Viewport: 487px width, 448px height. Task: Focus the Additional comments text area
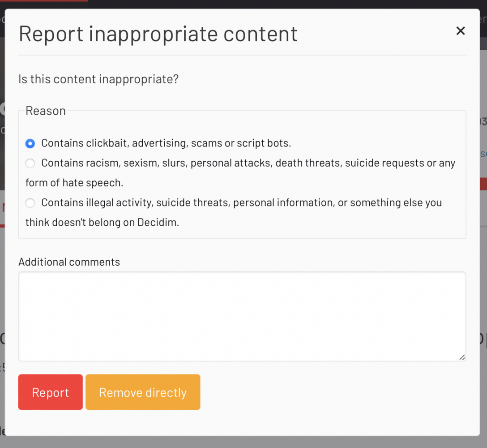click(242, 316)
